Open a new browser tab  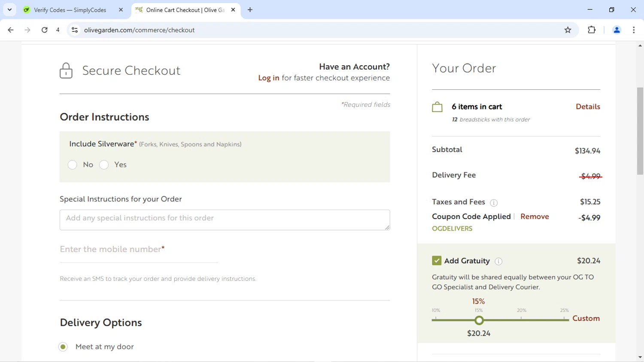tap(250, 10)
